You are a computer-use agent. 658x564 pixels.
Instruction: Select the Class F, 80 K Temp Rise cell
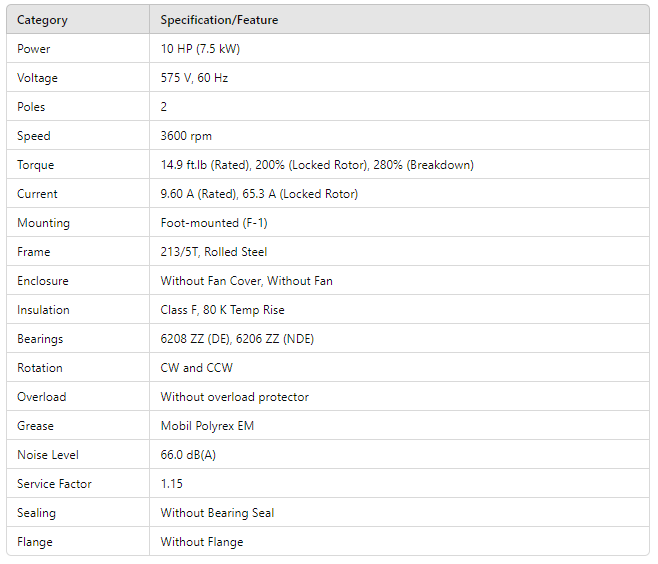[x=222, y=310]
